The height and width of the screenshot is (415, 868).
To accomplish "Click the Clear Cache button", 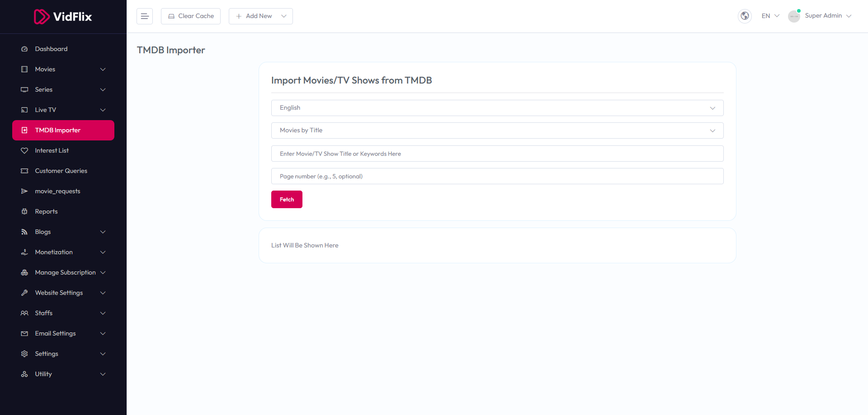I will pos(191,16).
